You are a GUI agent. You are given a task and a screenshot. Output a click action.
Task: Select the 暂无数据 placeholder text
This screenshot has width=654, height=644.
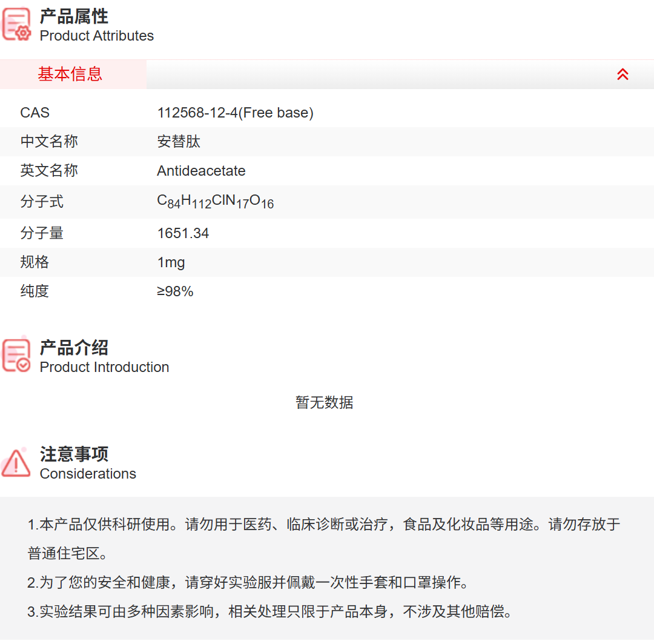pos(325,403)
